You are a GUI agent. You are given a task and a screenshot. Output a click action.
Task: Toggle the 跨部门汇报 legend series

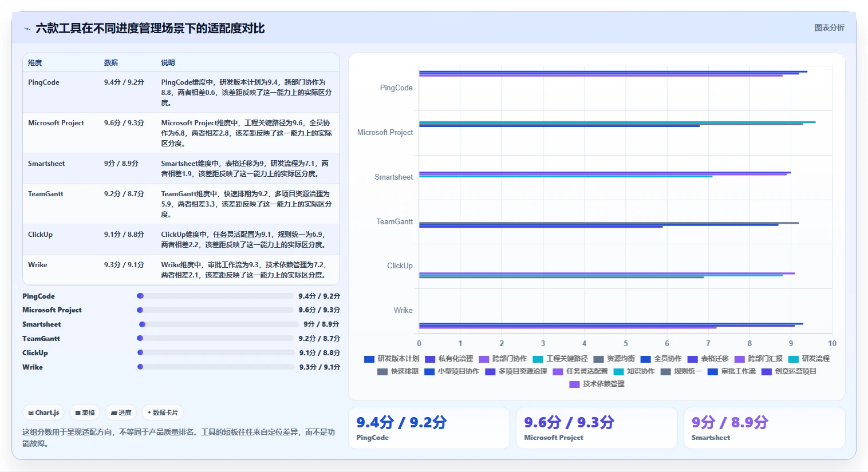(758, 359)
